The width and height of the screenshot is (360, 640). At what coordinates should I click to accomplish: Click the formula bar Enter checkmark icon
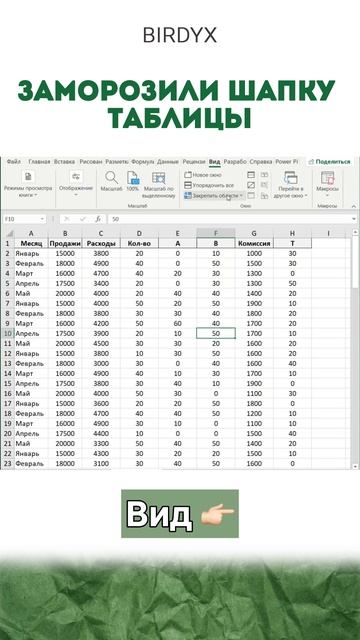coord(83,219)
